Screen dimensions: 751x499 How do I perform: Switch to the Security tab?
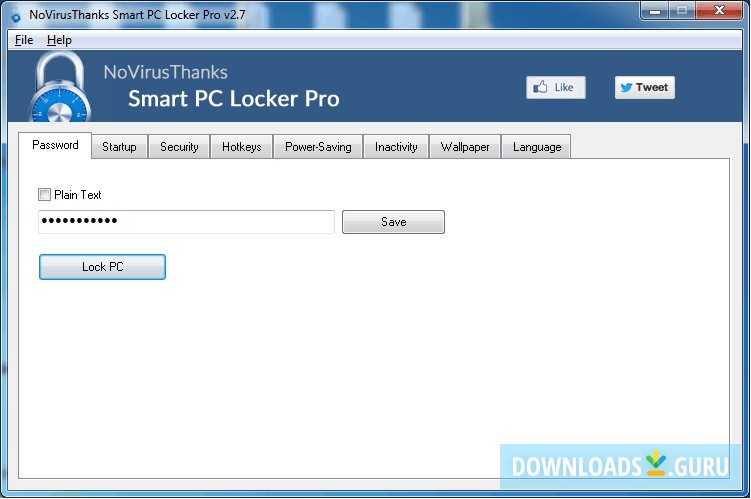coord(179,147)
